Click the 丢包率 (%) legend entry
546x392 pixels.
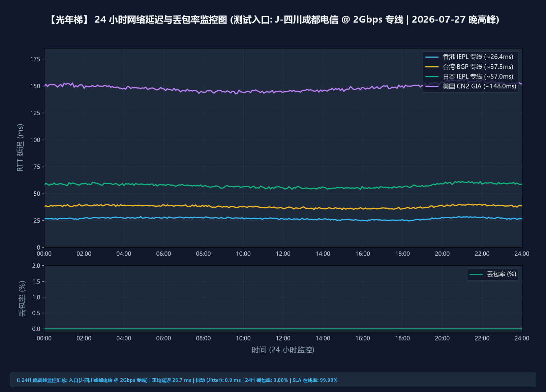coord(493,274)
